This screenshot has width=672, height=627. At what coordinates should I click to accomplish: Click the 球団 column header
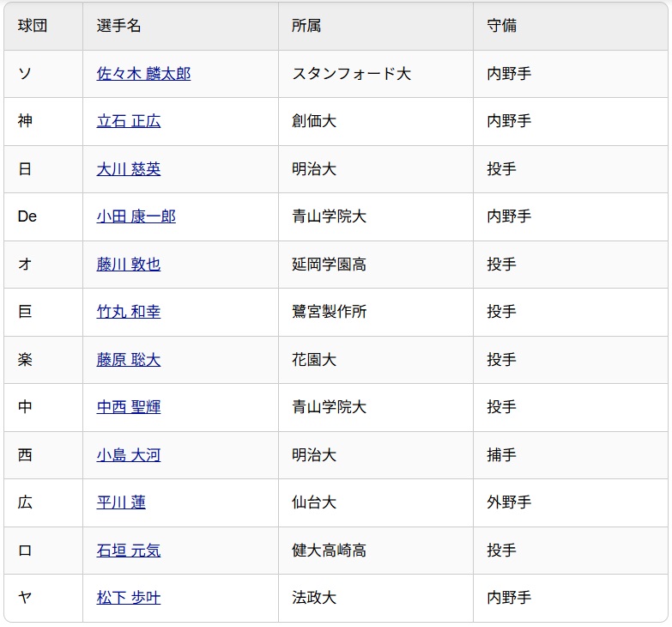[x=33, y=26]
